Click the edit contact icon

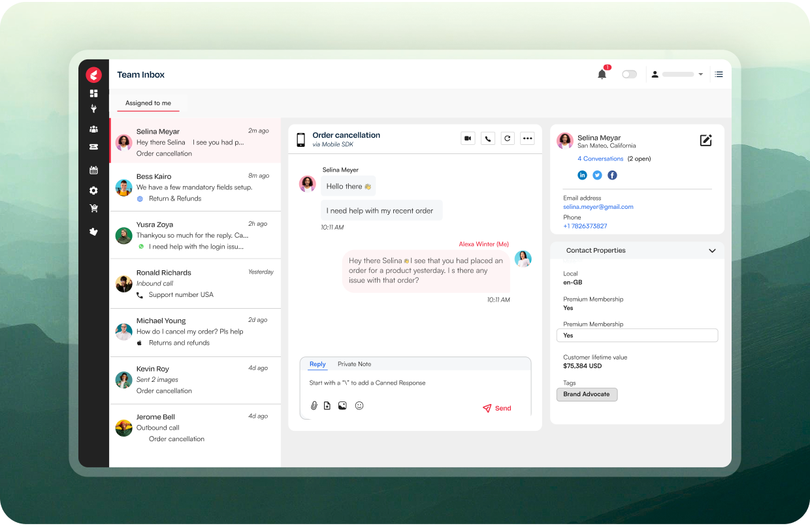pos(705,140)
